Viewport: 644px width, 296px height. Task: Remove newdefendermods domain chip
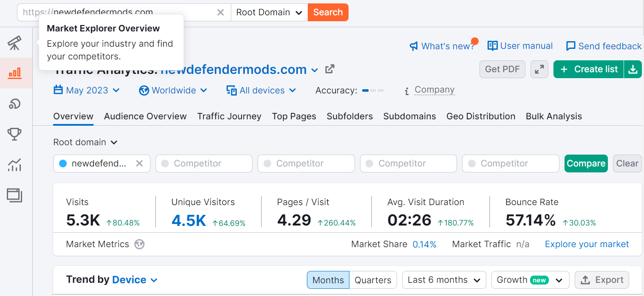tap(139, 164)
